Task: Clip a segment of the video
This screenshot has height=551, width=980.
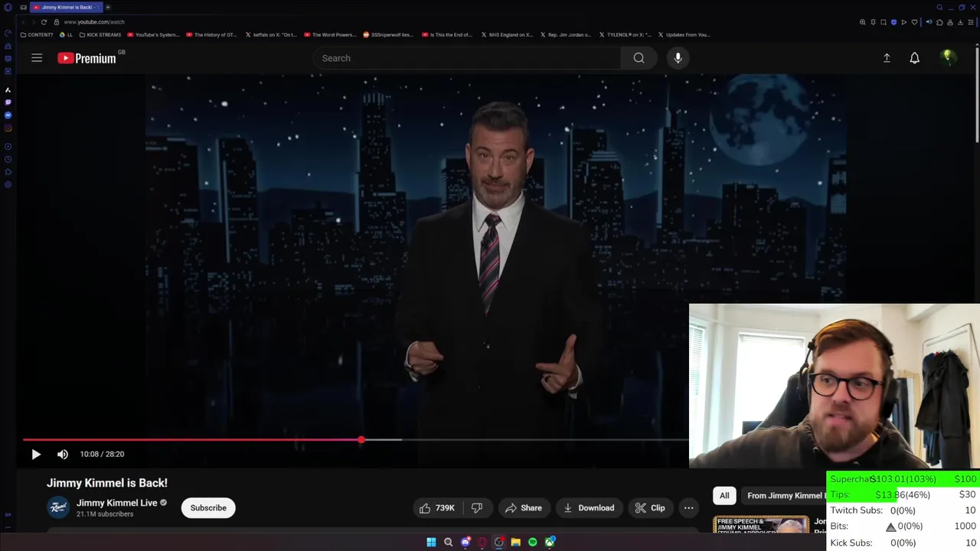Action: coord(650,508)
